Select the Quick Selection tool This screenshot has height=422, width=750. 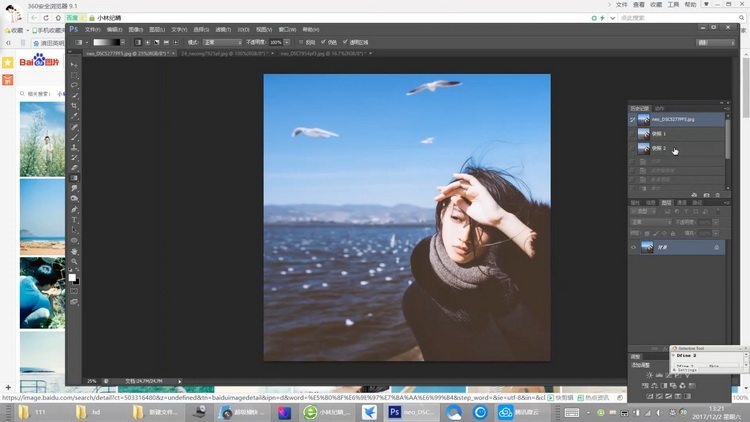(x=74, y=96)
